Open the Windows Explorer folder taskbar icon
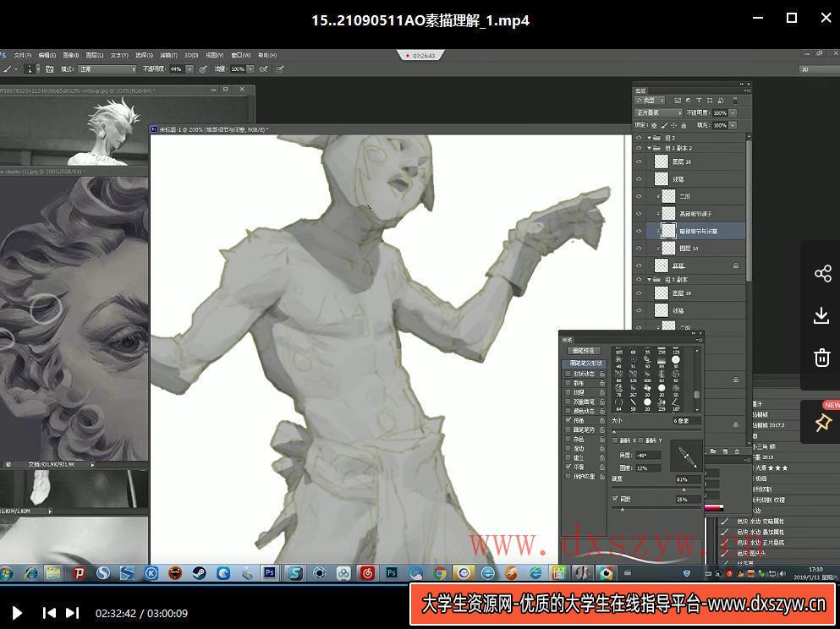The height and width of the screenshot is (629, 840). point(53,573)
